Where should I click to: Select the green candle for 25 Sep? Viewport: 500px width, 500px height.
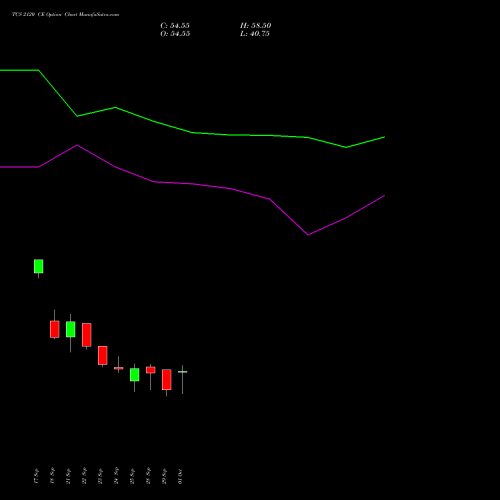pos(135,375)
